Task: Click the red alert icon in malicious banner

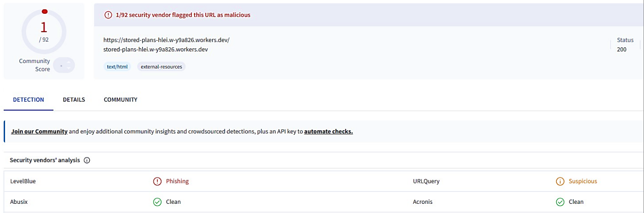Action: [x=108, y=15]
